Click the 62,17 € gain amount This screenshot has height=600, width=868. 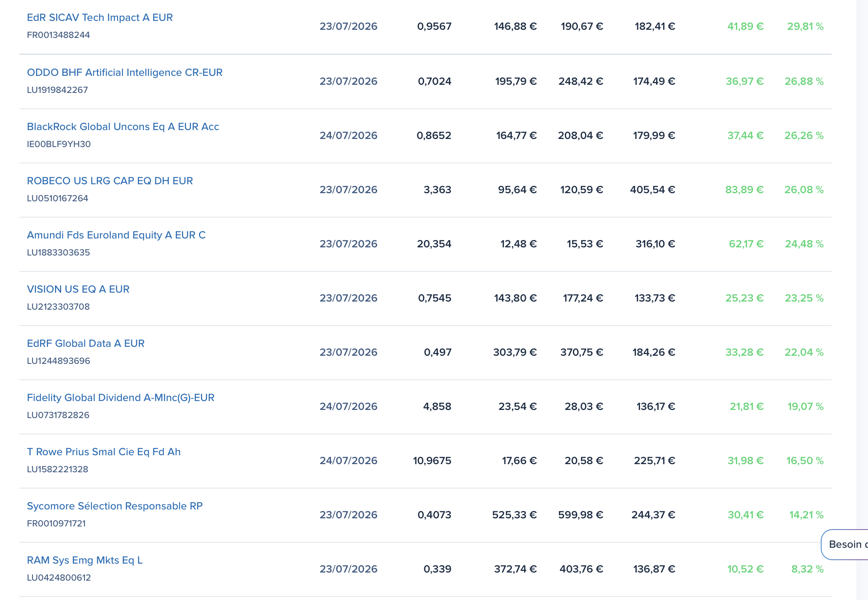coord(746,244)
